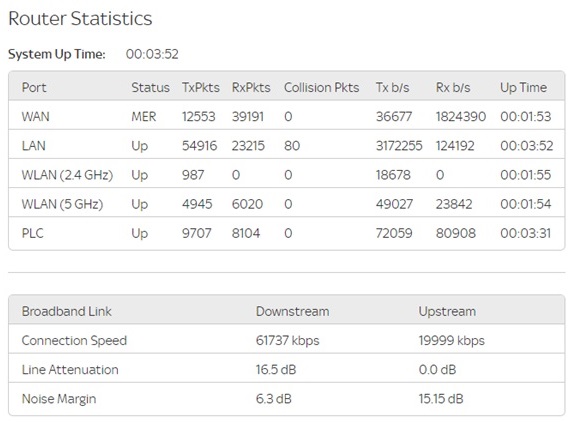
Task: Click LAN RxPkts value 23215
Action: tap(248, 146)
